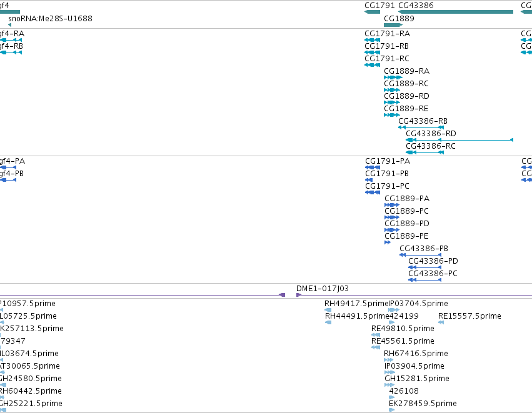Click CG1791-PB protein glyph

click(369, 180)
